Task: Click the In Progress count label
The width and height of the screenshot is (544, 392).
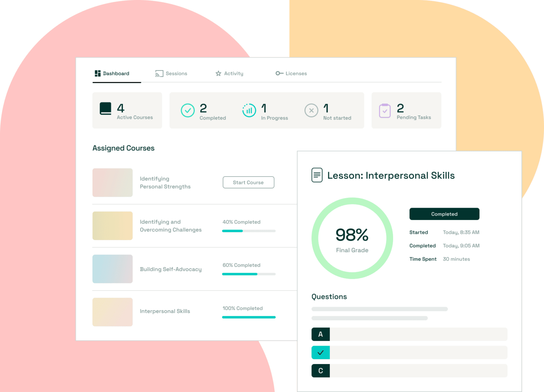Action: (274, 118)
